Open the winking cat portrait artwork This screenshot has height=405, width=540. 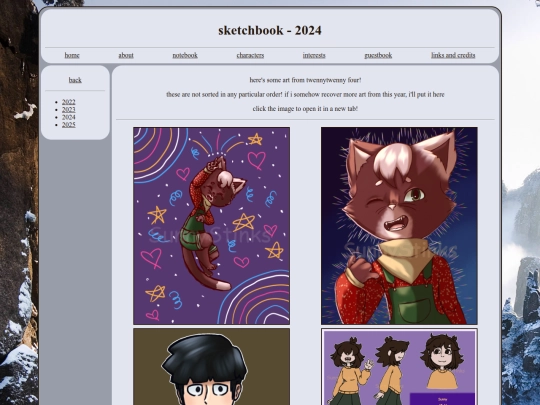(x=399, y=226)
